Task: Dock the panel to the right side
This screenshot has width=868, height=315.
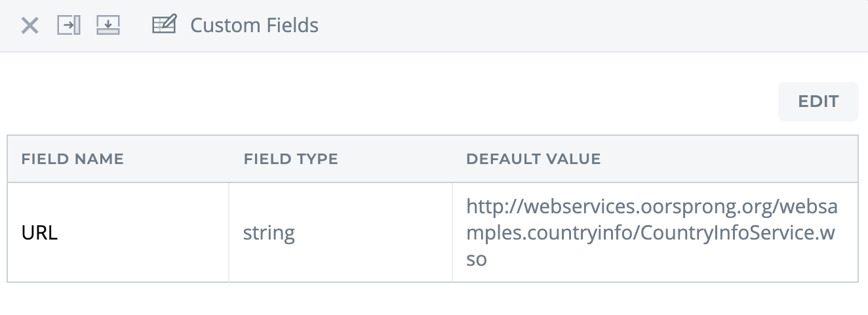Action: [x=69, y=26]
